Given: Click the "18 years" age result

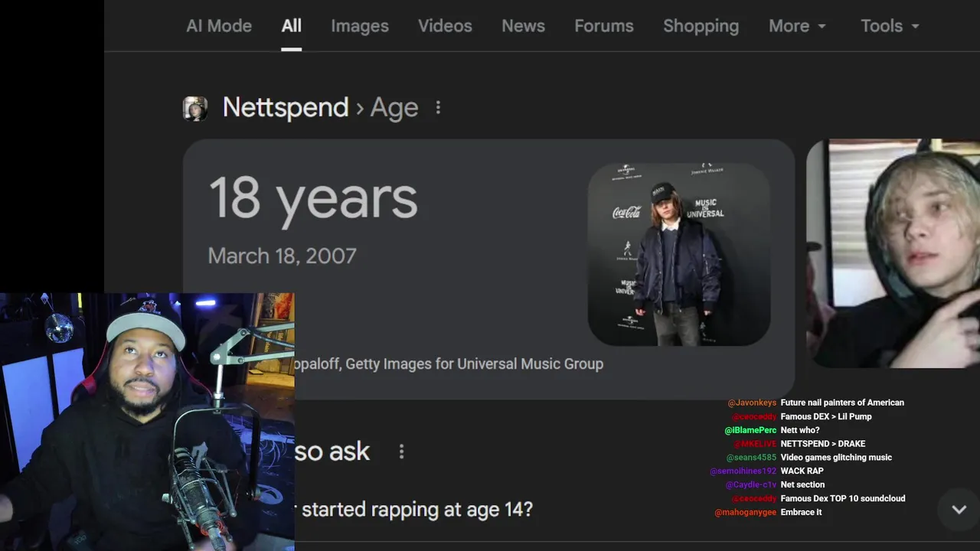Looking at the screenshot, I should click(x=312, y=199).
